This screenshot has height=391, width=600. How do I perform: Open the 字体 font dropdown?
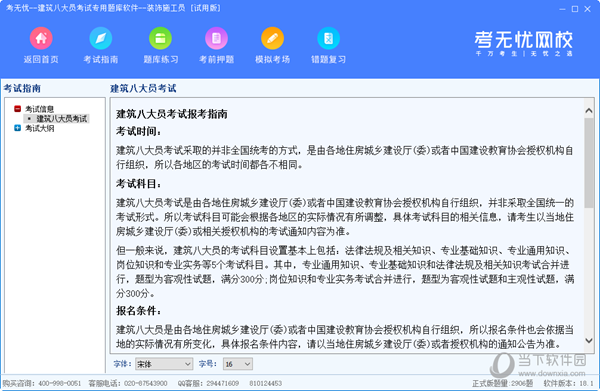point(164,364)
